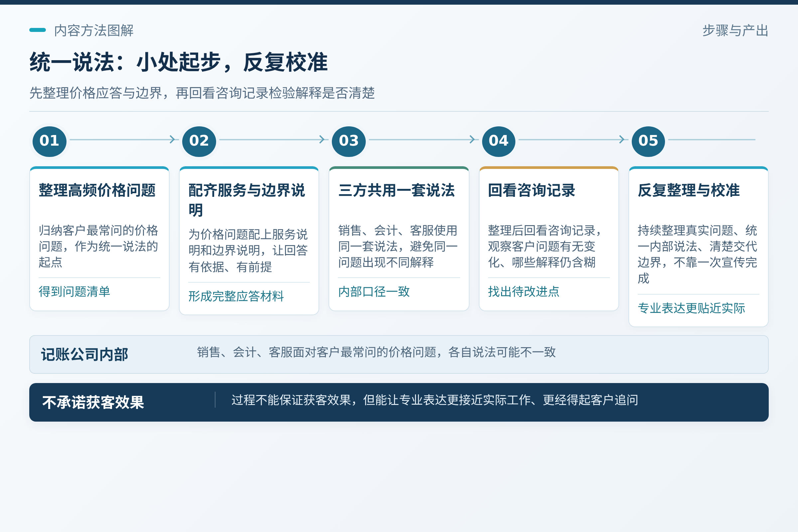Click the step 04 number circle
Screen dimensions: 798x532
[499, 142]
